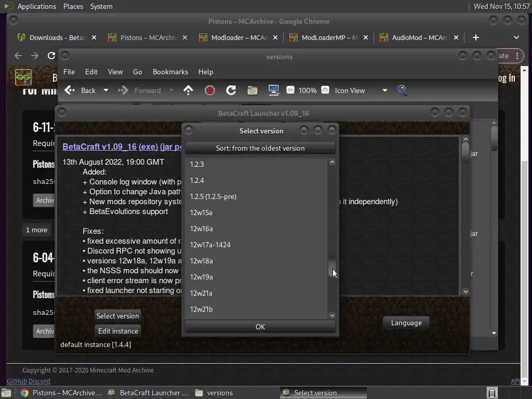This screenshot has width=532, height=399.
Task: Open the Places menu in top panel
Action: tap(73, 6)
